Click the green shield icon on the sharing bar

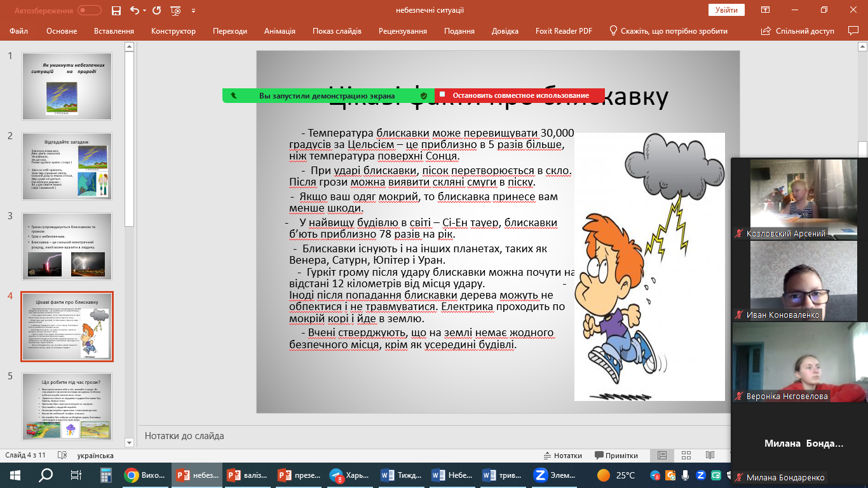[424, 95]
